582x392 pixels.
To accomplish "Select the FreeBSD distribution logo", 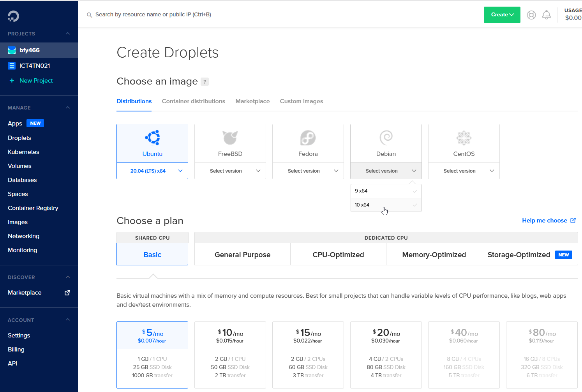I will click(x=230, y=138).
